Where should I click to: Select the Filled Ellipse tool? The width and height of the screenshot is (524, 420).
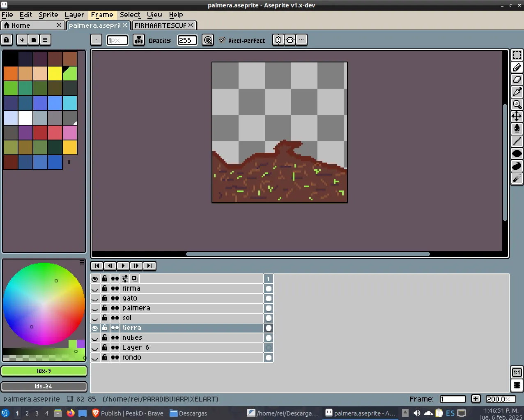pos(517,154)
